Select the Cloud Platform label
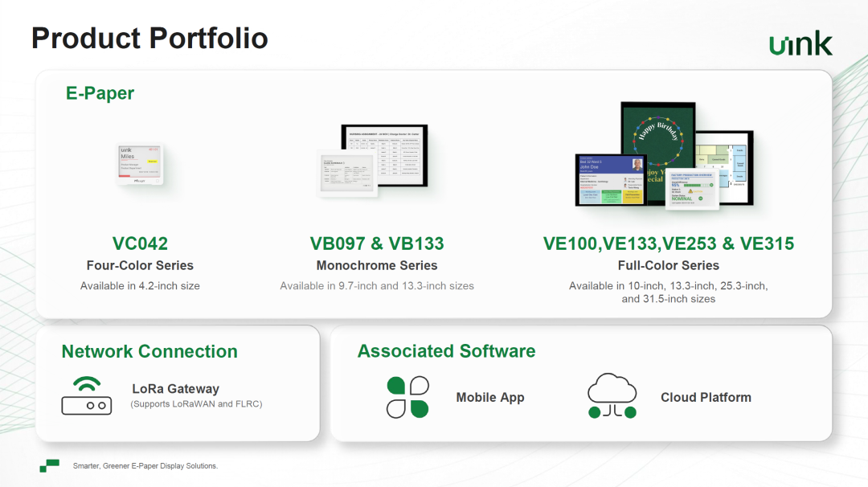This screenshot has width=868, height=487. 706,397
